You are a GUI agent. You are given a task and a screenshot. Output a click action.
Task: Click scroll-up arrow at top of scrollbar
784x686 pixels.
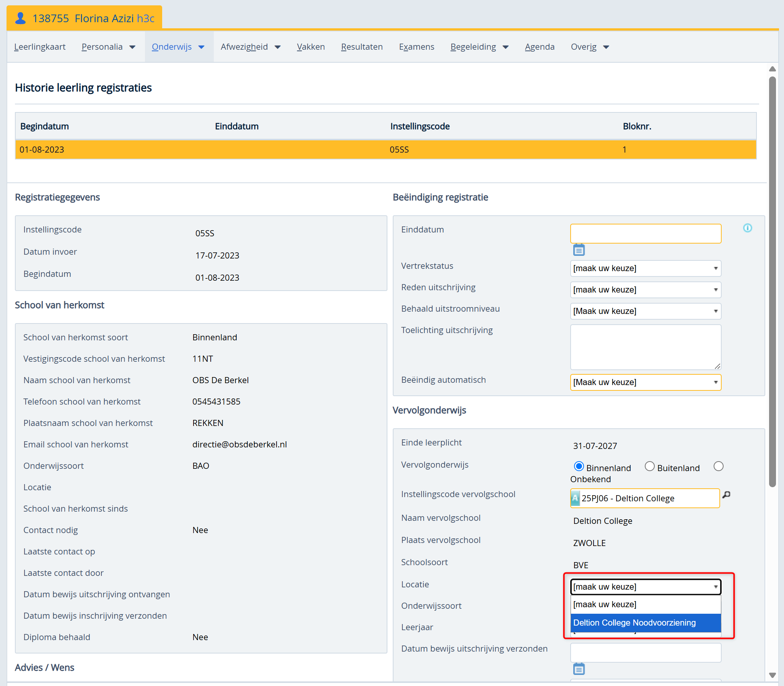click(x=772, y=69)
